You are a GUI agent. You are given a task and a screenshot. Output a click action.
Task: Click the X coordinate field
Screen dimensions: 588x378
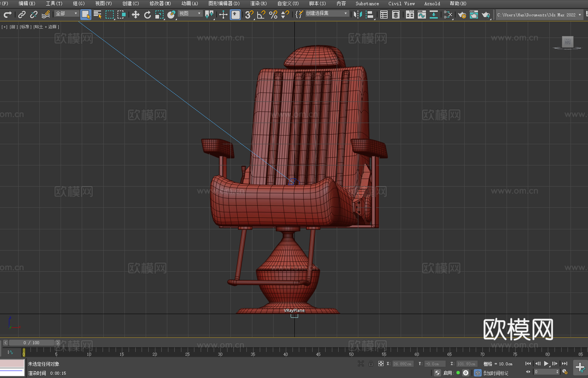pos(403,364)
